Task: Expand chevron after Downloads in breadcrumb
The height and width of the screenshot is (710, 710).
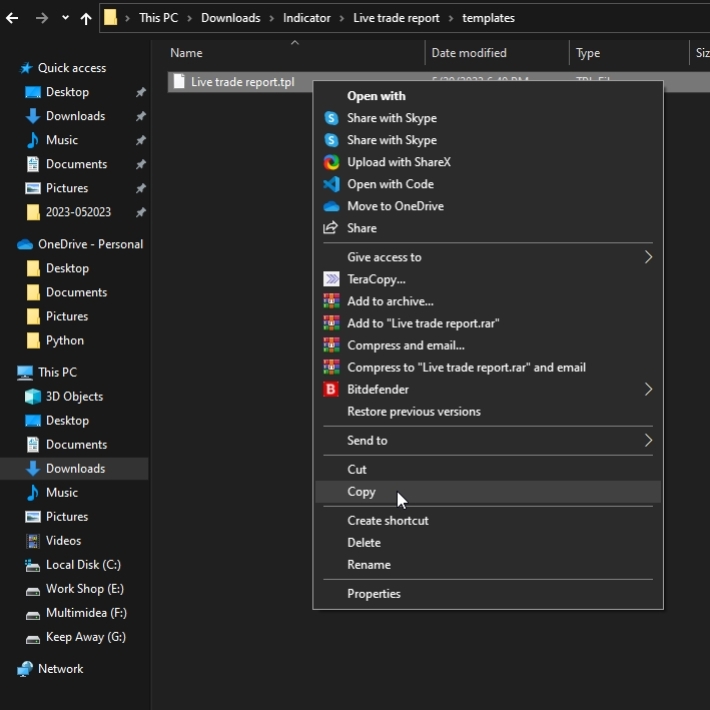Action: pyautogui.click(x=272, y=18)
